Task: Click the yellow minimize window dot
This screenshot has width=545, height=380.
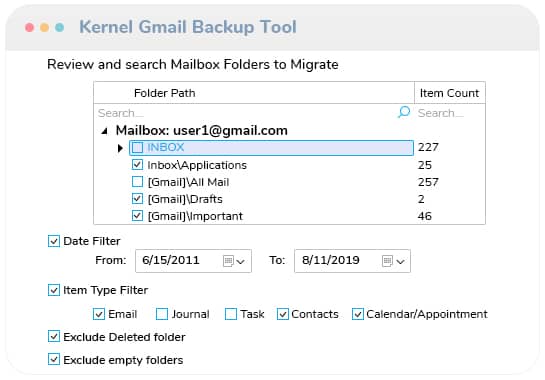Action: (x=44, y=27)
